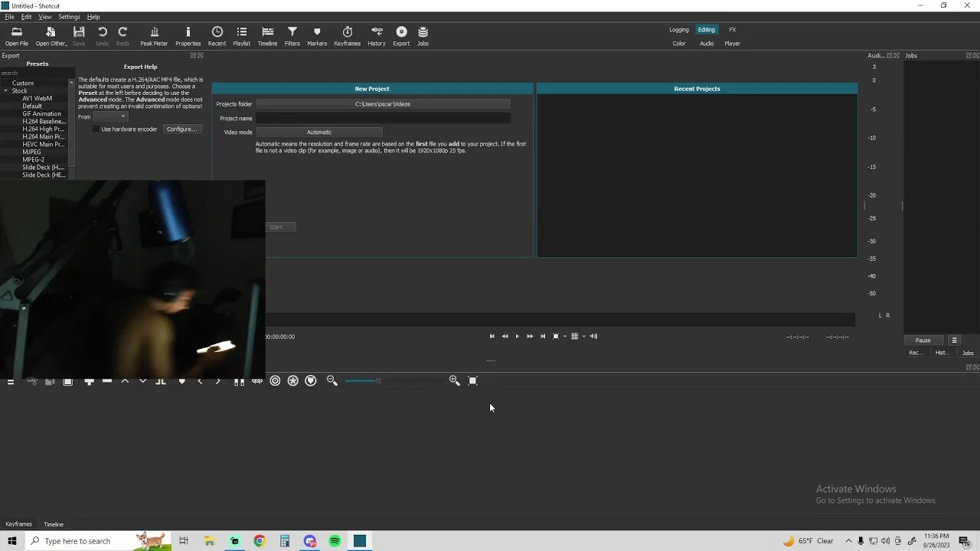The width and height of the screenshot is (980, 551).
Task: Toggle player grid display
Action: tap(574, 336)
